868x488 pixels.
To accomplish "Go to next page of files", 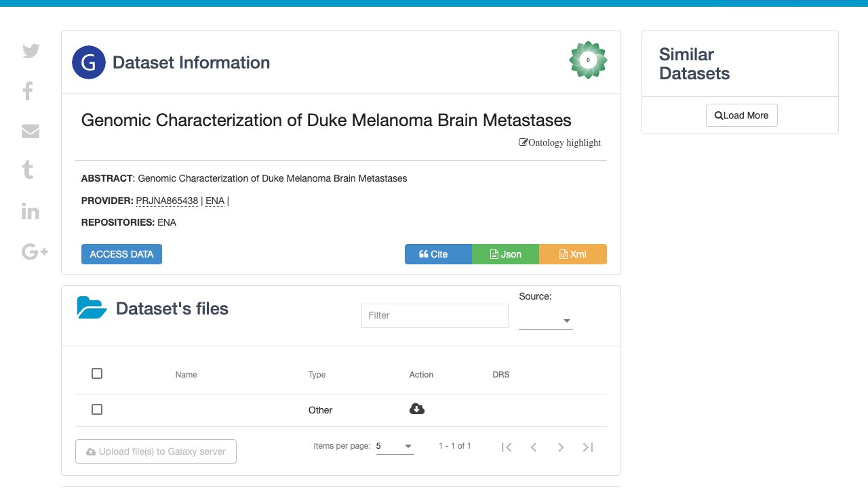I will point(561,447).
